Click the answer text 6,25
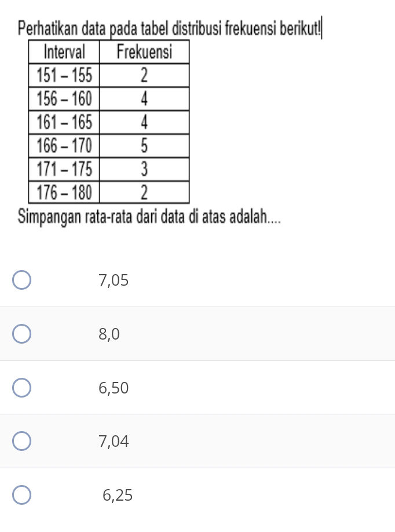The height and width of the screenshot is (532, 395). [117, 495]
